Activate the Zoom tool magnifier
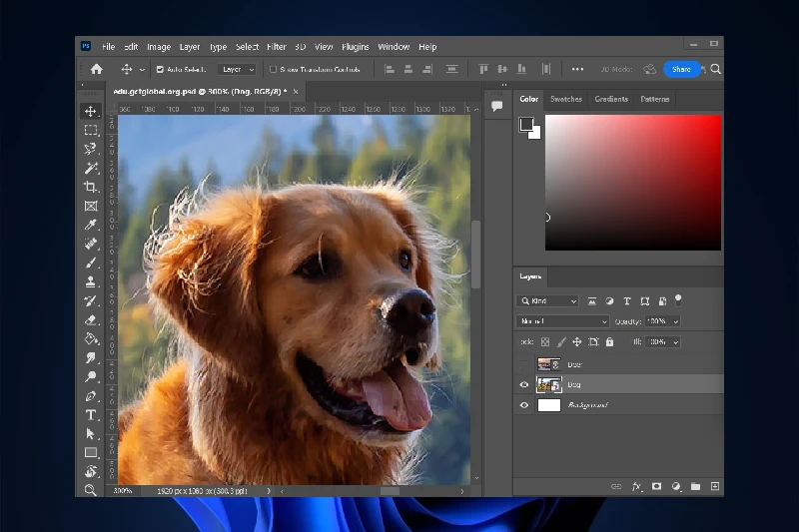The width and height of the screenshot is (799, 532). 91,489
